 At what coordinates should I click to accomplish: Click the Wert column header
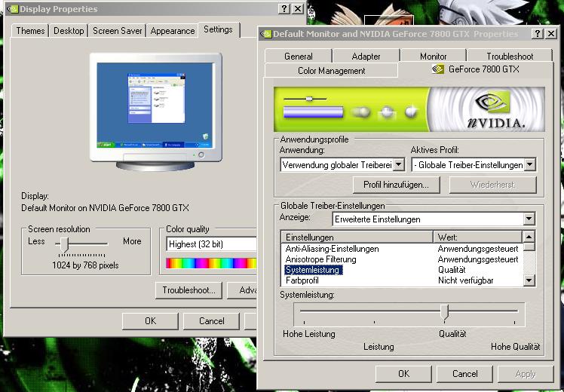(477, 237)
